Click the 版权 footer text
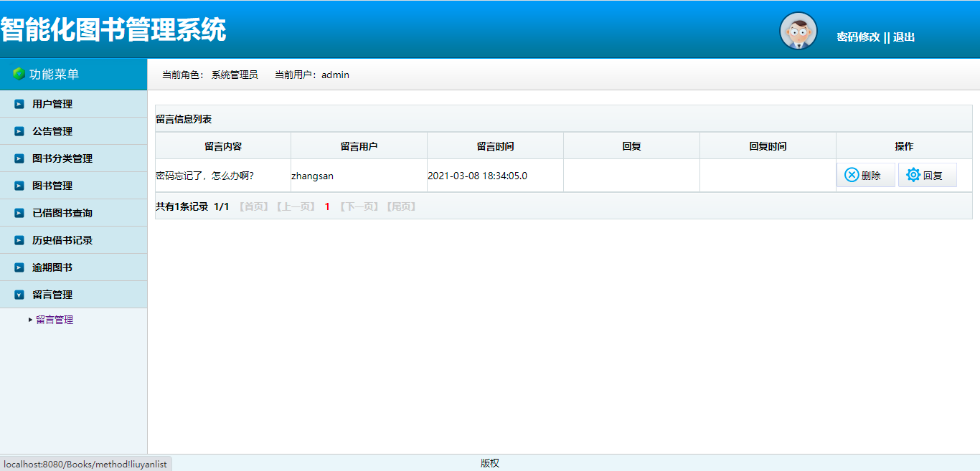The image size is (980, 471). pyautogui.click(x=490, y=463)
